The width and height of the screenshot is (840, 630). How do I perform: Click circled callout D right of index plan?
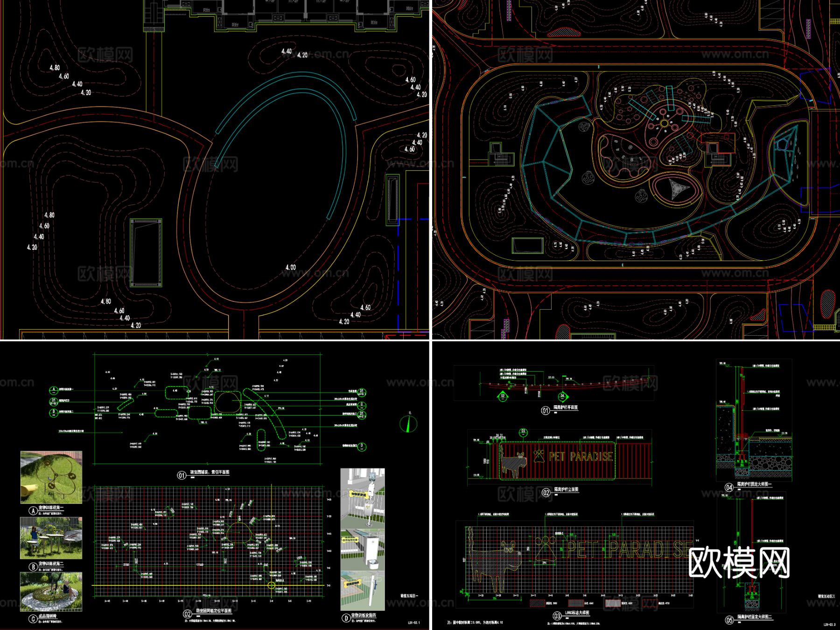(362, 446)
